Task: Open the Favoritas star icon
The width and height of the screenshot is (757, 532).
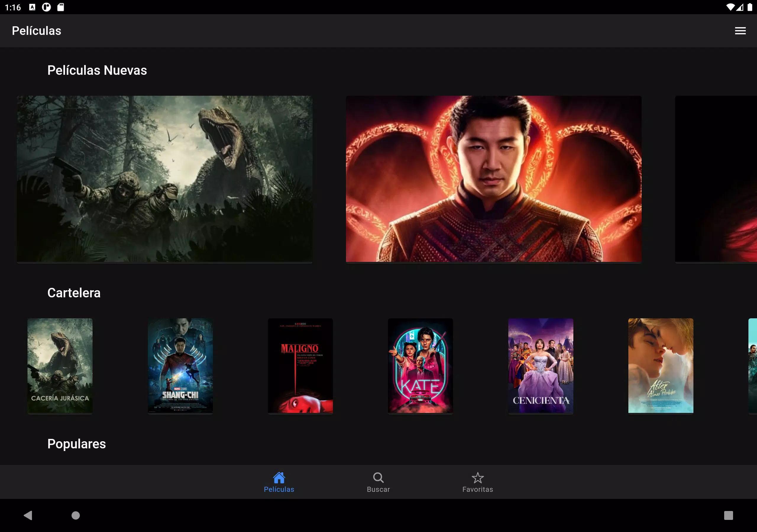Action: pos(477,477)
